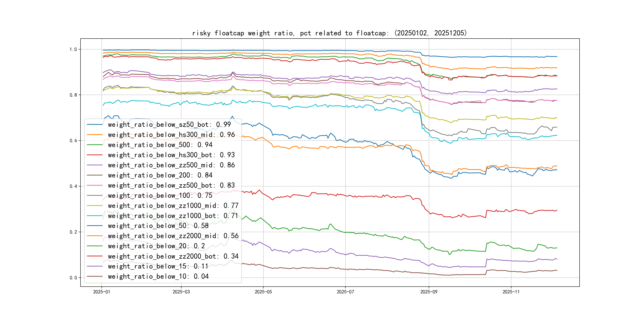Click the cyan swatch for zz1000_bot legend
The height and width of the screenshot is (322, 644).
(x=94, y=216)
